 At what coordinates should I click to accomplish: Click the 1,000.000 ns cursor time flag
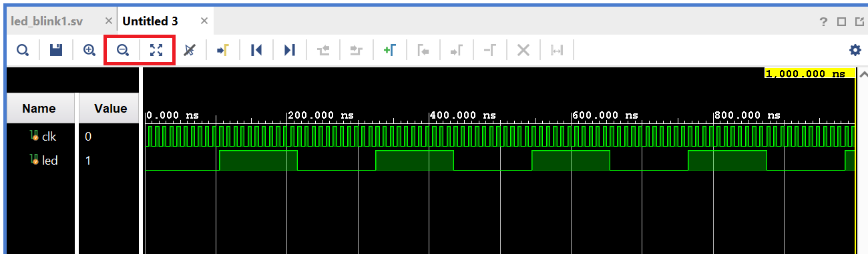pos(809,73)
